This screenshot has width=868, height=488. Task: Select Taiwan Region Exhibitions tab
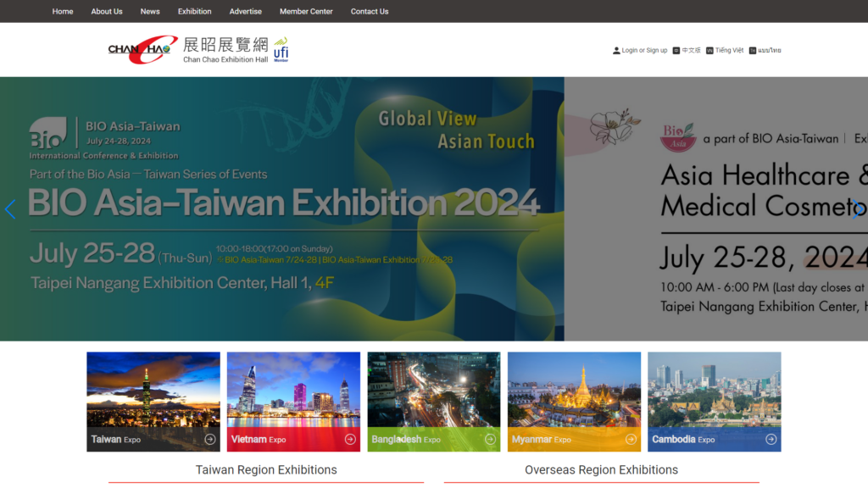(x=266, y=470)
